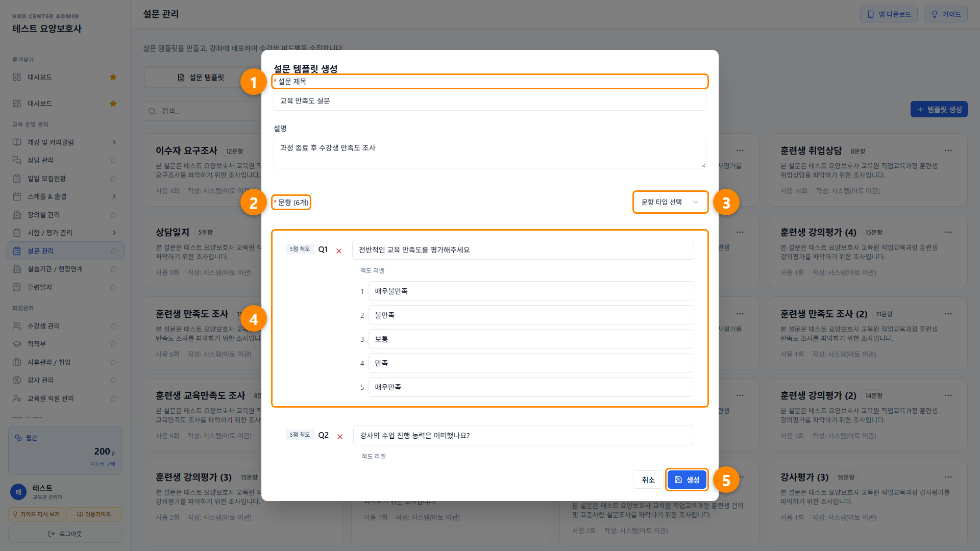Open 이용가이드 link
The image size is (980, 551).
[94, 514]
